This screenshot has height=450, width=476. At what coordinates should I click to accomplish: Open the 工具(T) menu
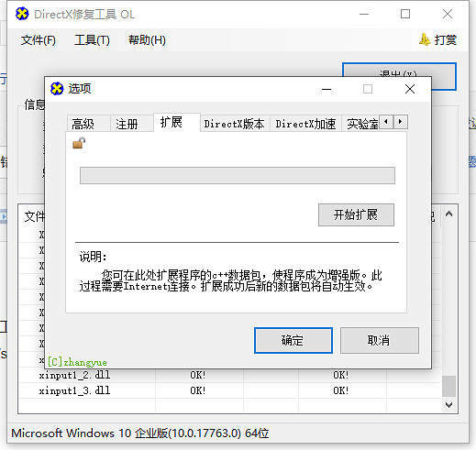pyautogui.click(x=92, y=40)
